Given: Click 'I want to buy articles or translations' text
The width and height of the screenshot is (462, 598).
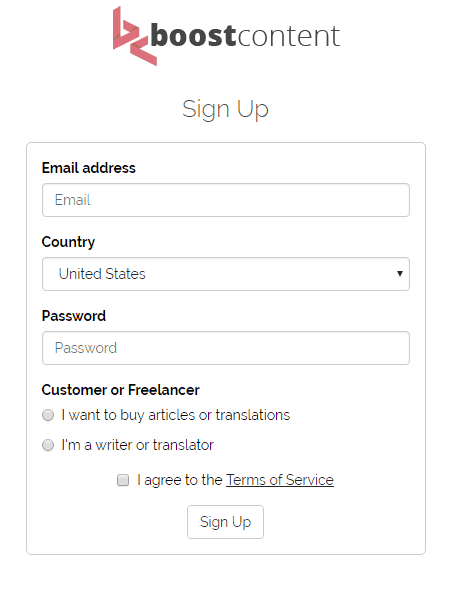Looking at the screenshot, I should 176,415.
